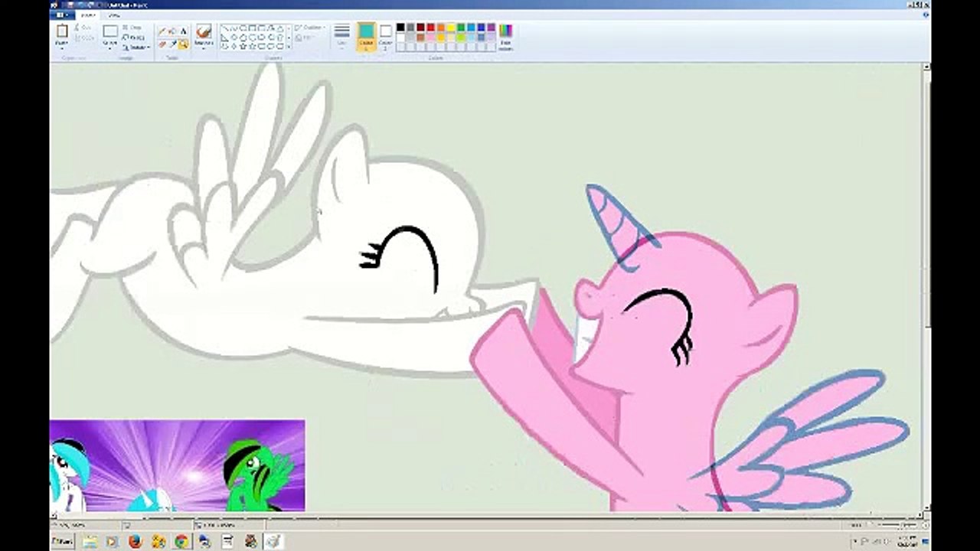Select the Eraser tool

point(162,44)
